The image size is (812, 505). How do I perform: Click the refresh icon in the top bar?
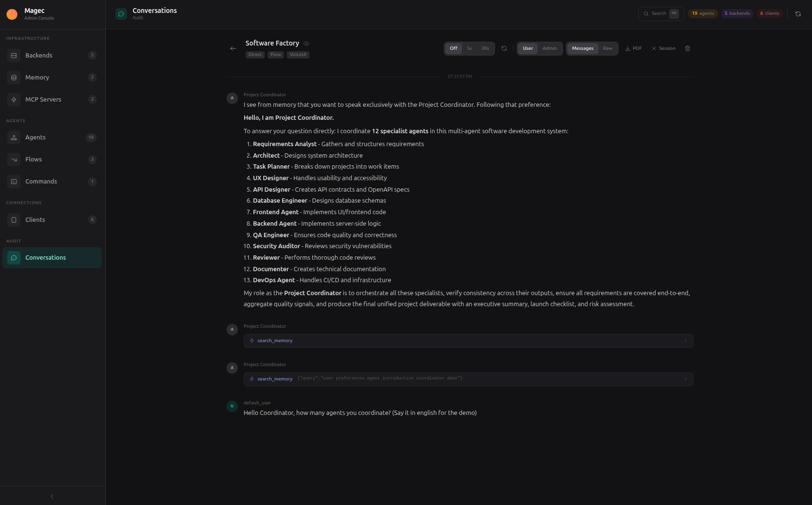pos(798,13)
